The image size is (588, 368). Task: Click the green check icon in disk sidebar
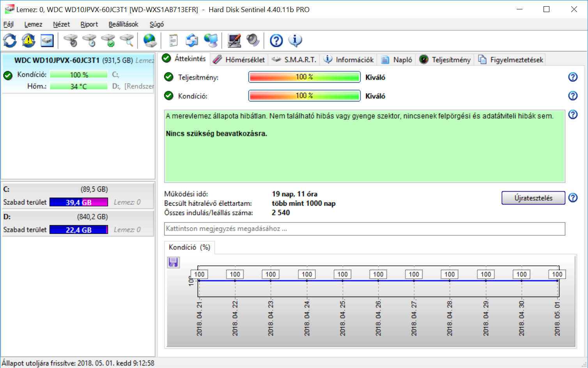pos(8,75)
